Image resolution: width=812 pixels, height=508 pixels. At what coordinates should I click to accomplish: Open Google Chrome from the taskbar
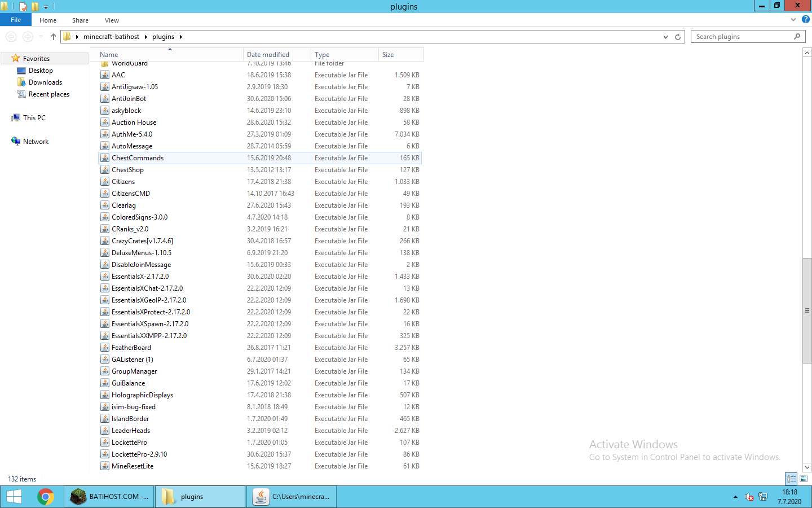tap(46, 497)
